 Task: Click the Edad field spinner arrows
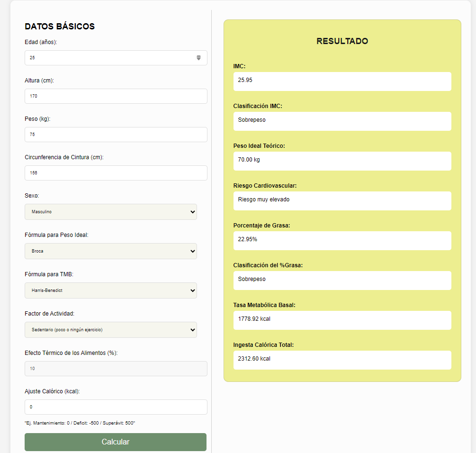(198, 58)
